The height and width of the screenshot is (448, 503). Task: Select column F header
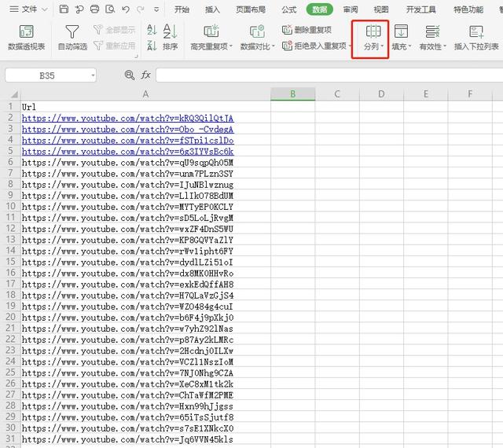pos(470,94)
